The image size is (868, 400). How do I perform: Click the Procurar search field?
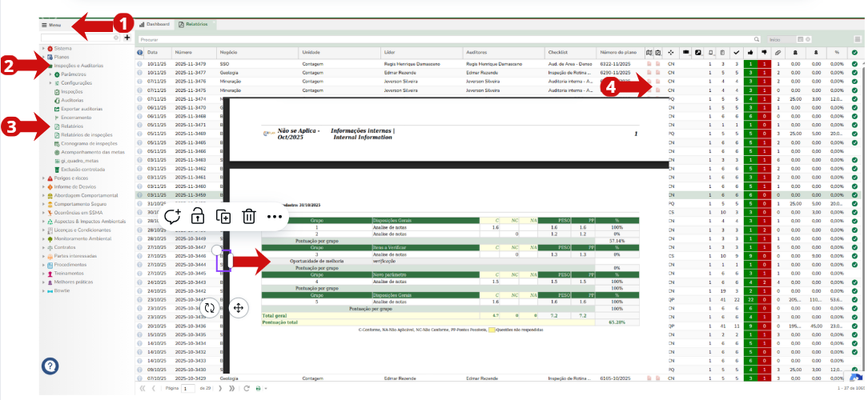click(x=448, y=38)
